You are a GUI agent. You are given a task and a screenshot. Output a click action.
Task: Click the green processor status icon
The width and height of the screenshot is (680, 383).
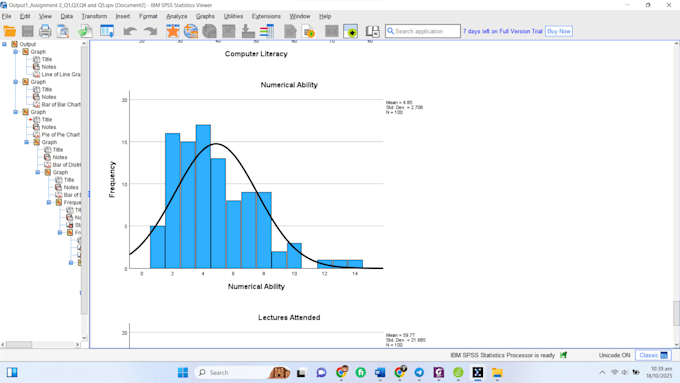point(563,355)
